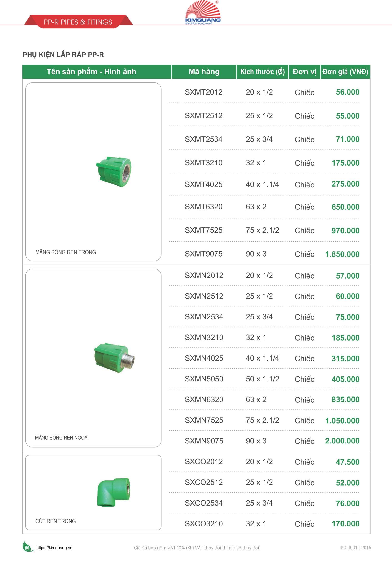The width and height of the screenshot is (392, 568).
Task: Click the 'Đơn giá (VNĐ)' column header
Action: point(345,72)
